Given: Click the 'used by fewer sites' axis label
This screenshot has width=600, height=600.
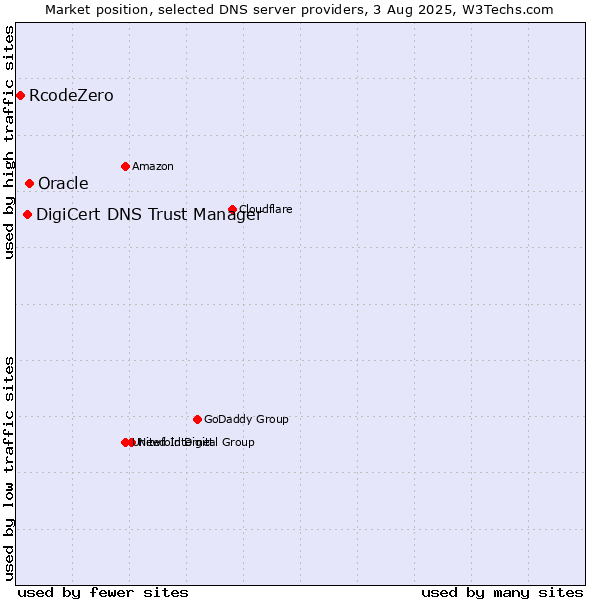Looking at the screenshot, I should pyautogui.click(x=103, y=593).
